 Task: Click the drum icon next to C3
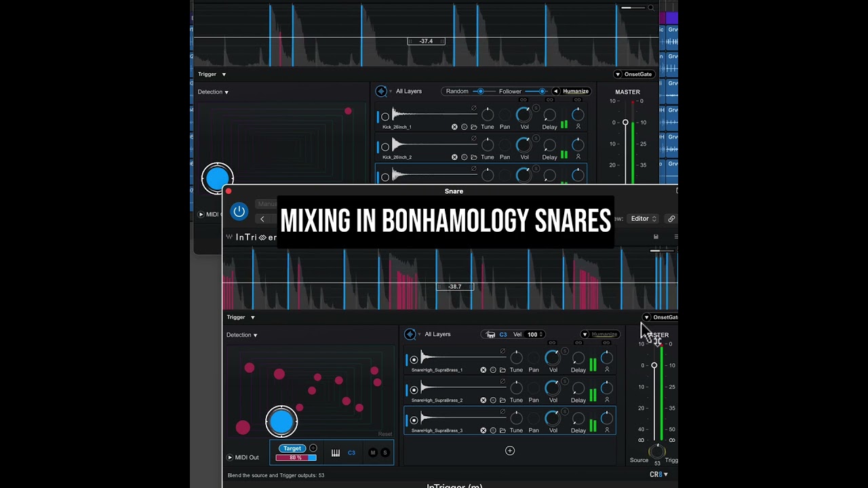click(490, 334)
